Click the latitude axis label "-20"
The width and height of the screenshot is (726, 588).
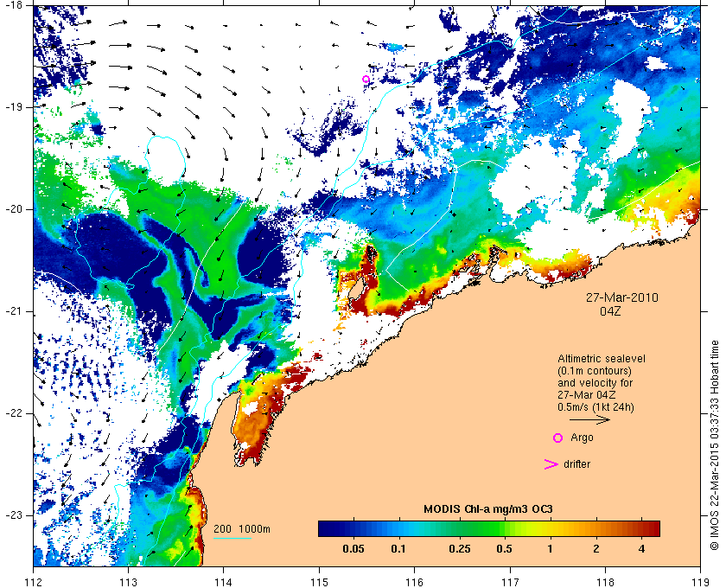14,209
